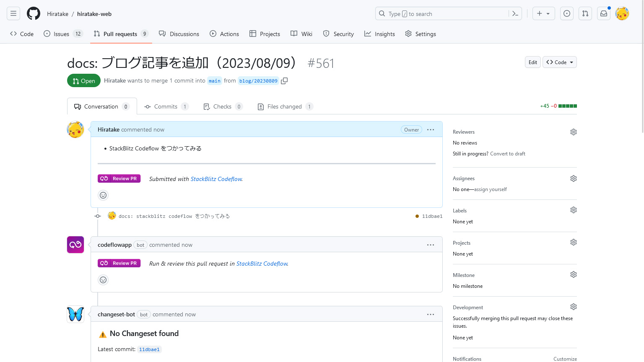Screen dimensions: 644x362
Task: Expand the Code dropdown button
Action: click(560, 62)
